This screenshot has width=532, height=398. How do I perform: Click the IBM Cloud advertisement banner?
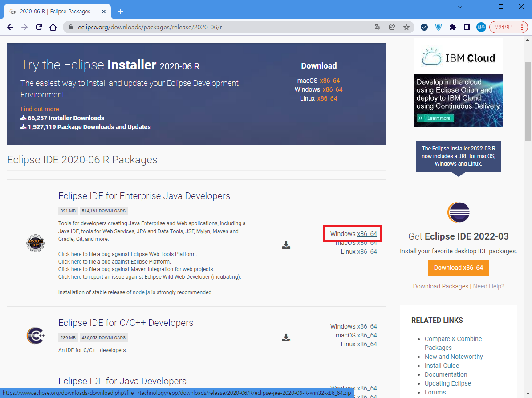pyautogui.click(x=459, y=83)
